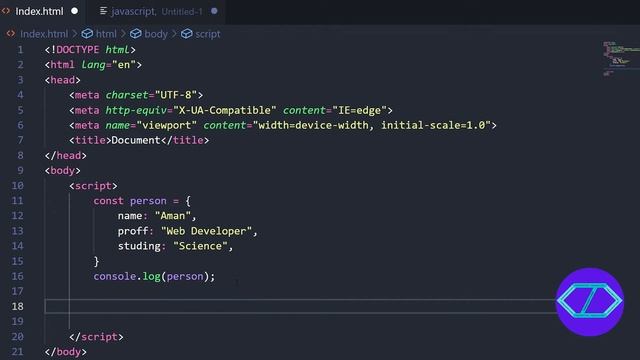Open the script breadcrumb segment
Screen dimensions: 640x360
coord(208,34)
